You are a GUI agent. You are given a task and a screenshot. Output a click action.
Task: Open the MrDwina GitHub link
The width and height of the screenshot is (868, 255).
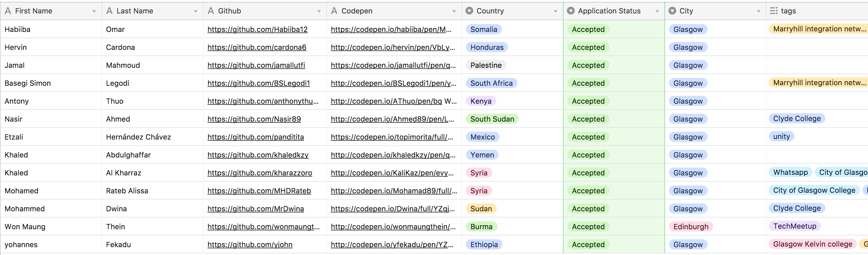point(255,208)
